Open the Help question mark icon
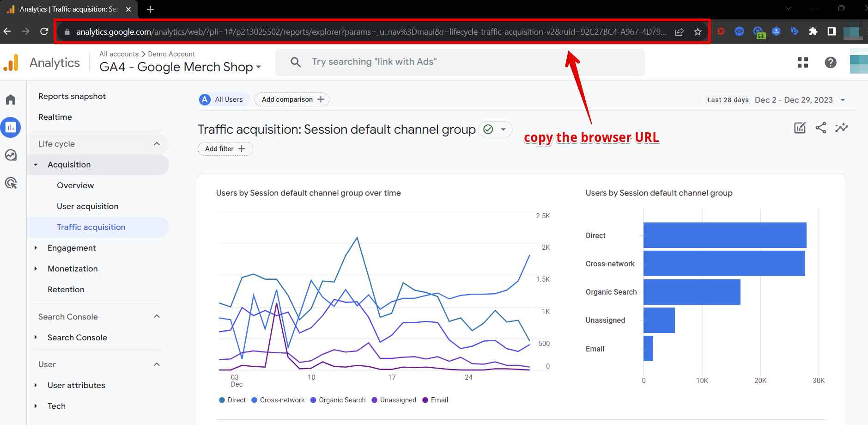Image resolution: width=868 pixels, height=425 pixels. tap(830, 62)
